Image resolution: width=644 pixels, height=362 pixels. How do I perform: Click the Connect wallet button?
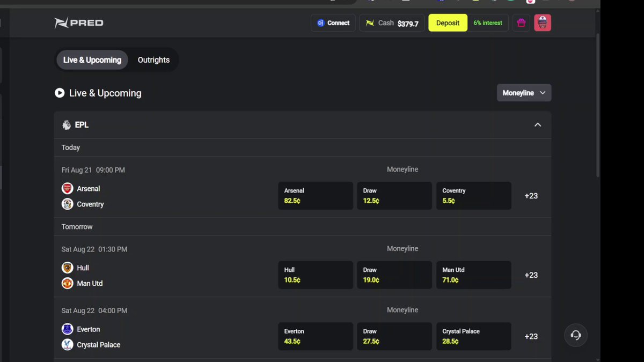pyautogui.click(x=333, y=23)
